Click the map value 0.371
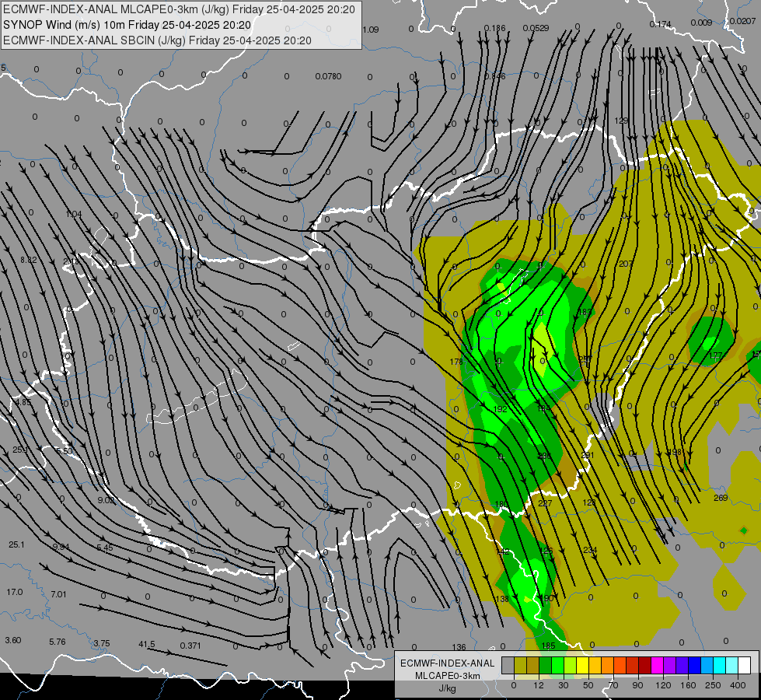The width and height of the screenshot is (761, 700). point(190,646)
